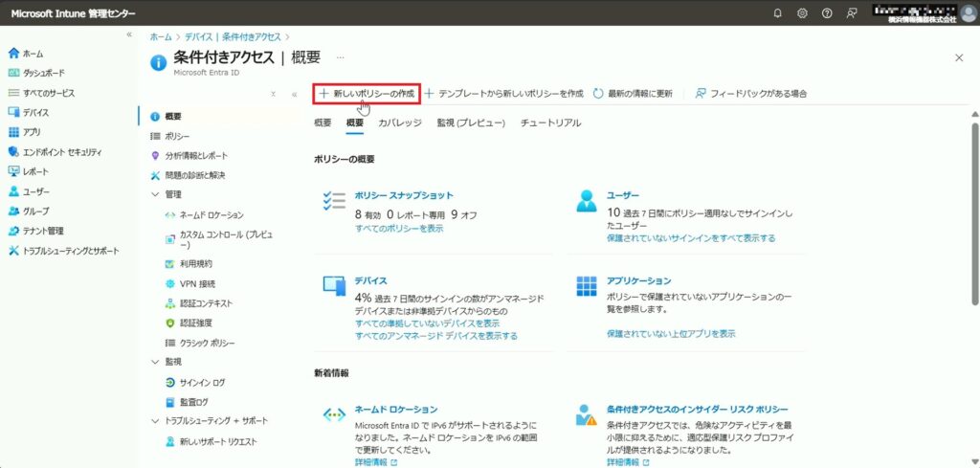The width and height of the screenshot is (980, 468).
Task: Open the ellipsis menu next to title
Action: (x=340, y=56)
